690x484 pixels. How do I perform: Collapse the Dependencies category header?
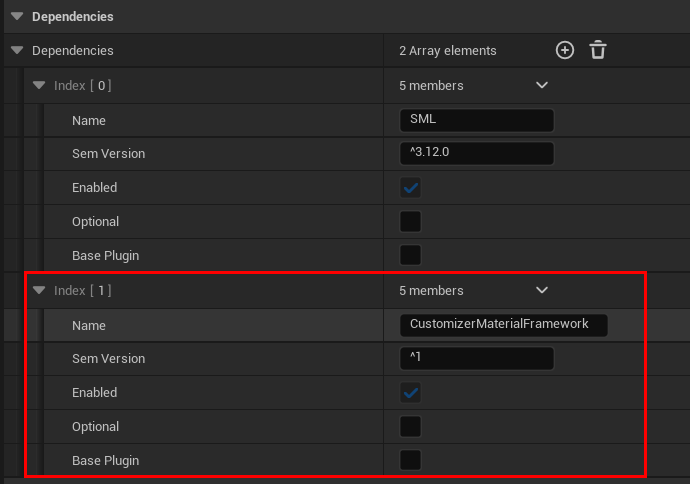[x=17, y=16]
